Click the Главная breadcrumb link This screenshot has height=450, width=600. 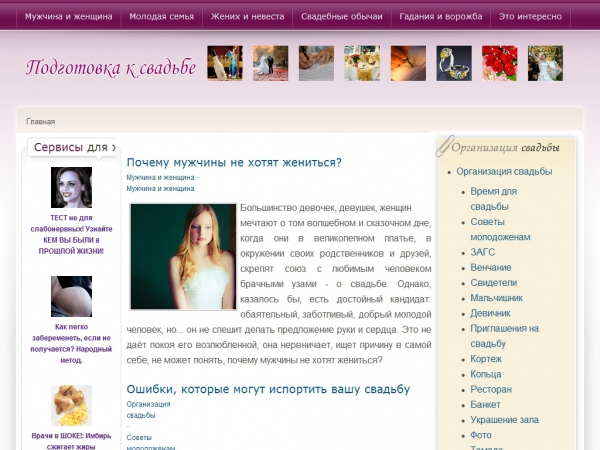pos(41,122)
